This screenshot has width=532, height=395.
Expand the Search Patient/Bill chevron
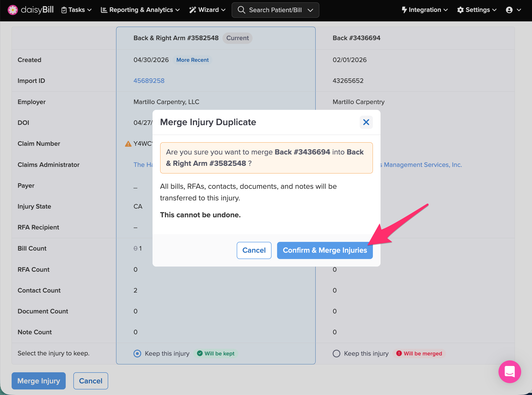[x=310, y=10]
